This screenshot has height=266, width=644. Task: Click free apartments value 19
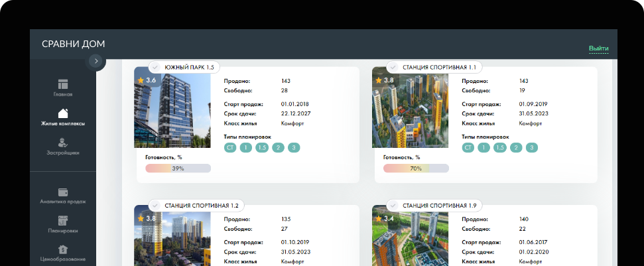pyautogui.click(x=522, y=91)
